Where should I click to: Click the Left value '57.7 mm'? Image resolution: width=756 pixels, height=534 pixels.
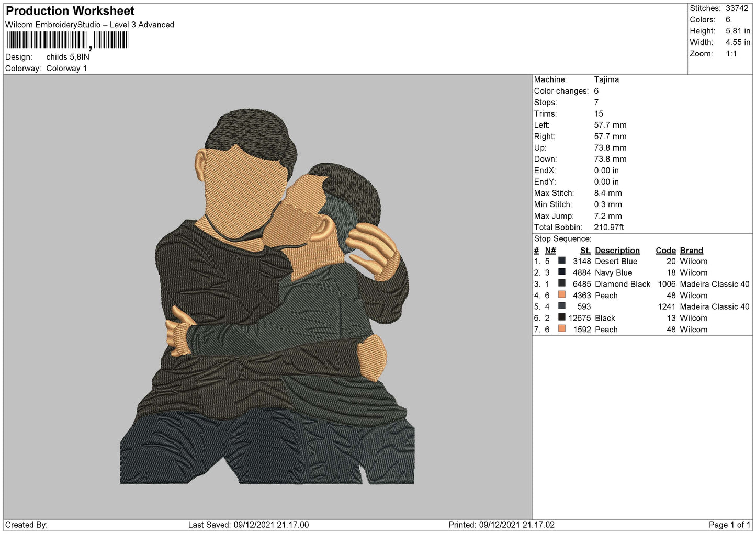(610, 125)
